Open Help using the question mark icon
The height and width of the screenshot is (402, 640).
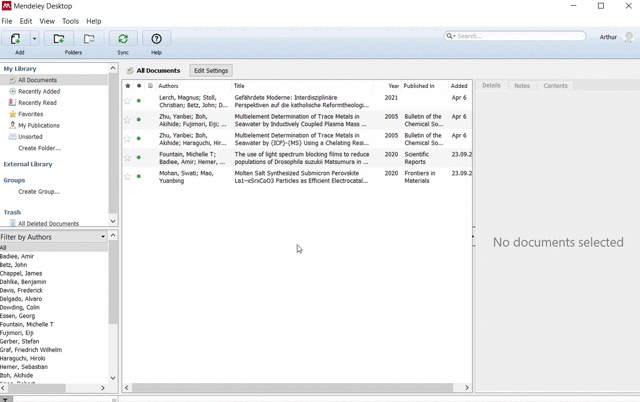(x=156, y=39)
